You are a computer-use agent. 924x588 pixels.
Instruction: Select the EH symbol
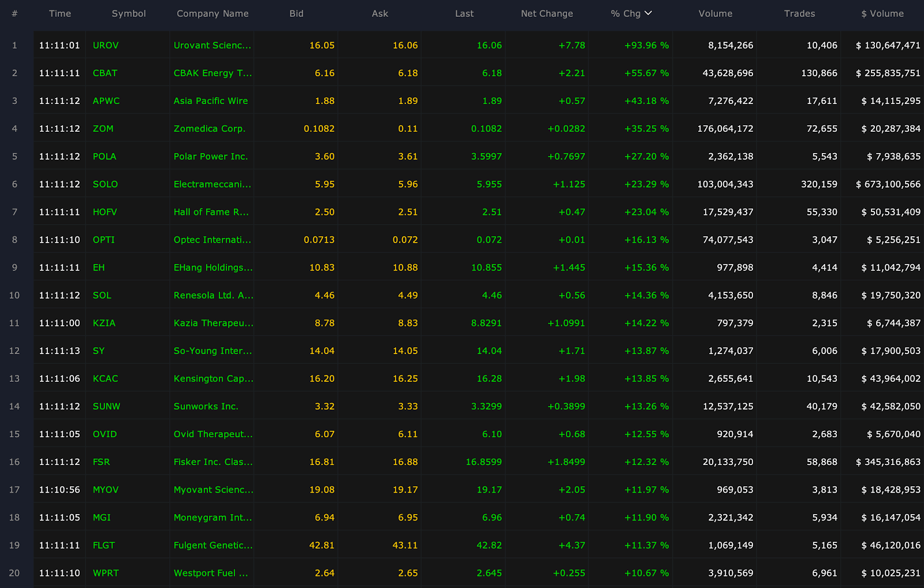point(99,267)
